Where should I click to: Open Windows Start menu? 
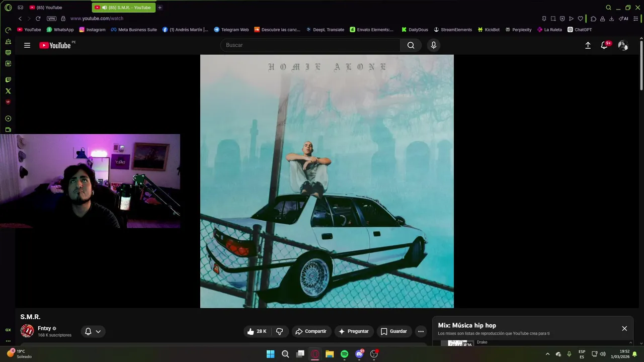[x=270, y=354]
